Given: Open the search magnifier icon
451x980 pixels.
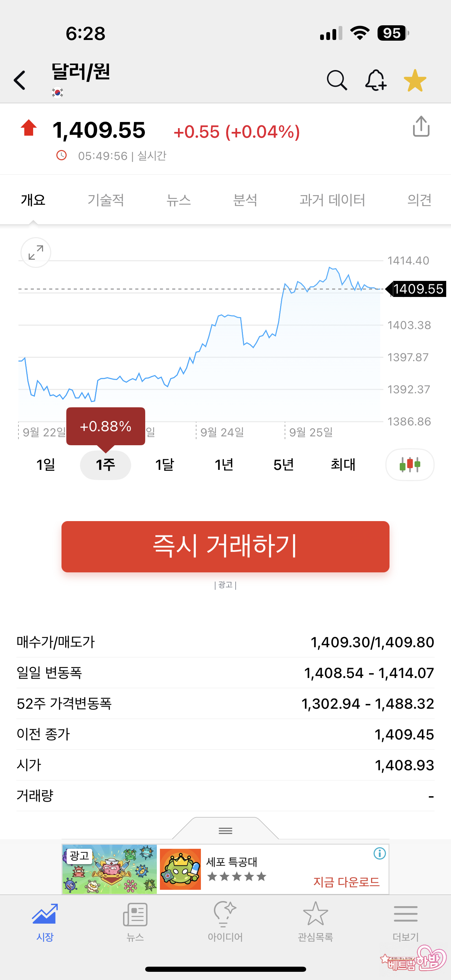Looking at the screenshot, I should 337,80.
